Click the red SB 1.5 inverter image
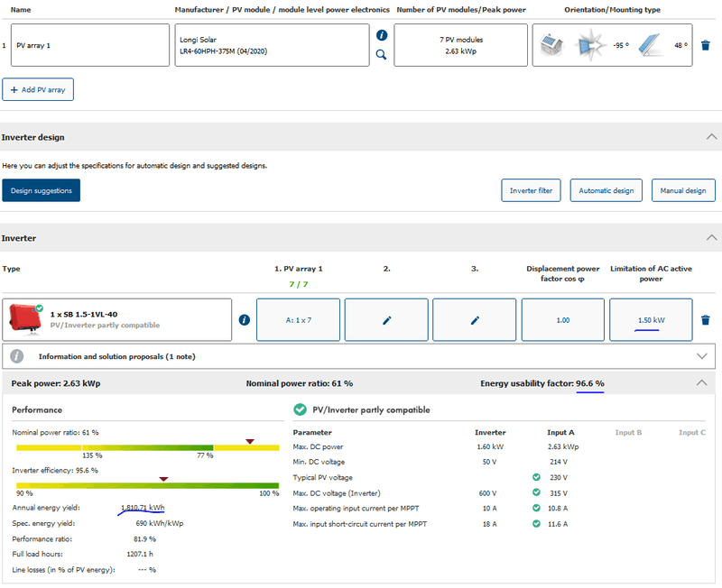 click(x=25, y=319)
